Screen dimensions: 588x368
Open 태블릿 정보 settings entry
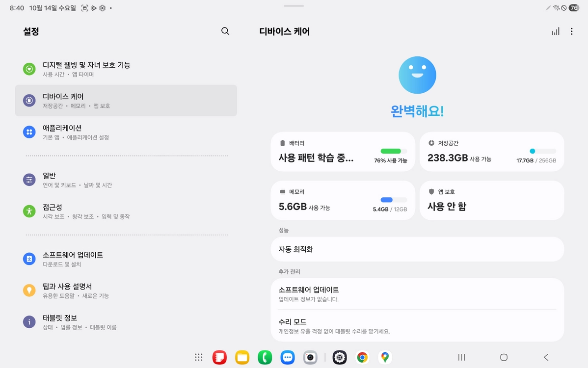click(126, 321)
